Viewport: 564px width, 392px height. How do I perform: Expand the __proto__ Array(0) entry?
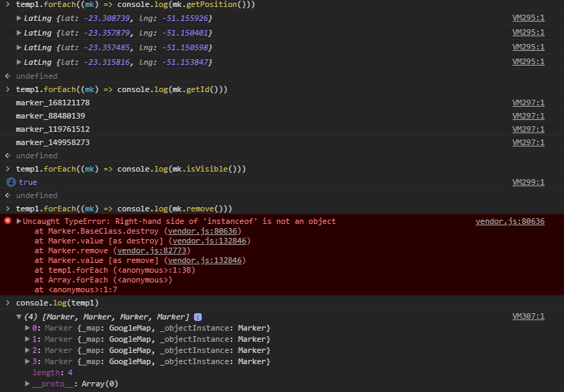(27, 384)
